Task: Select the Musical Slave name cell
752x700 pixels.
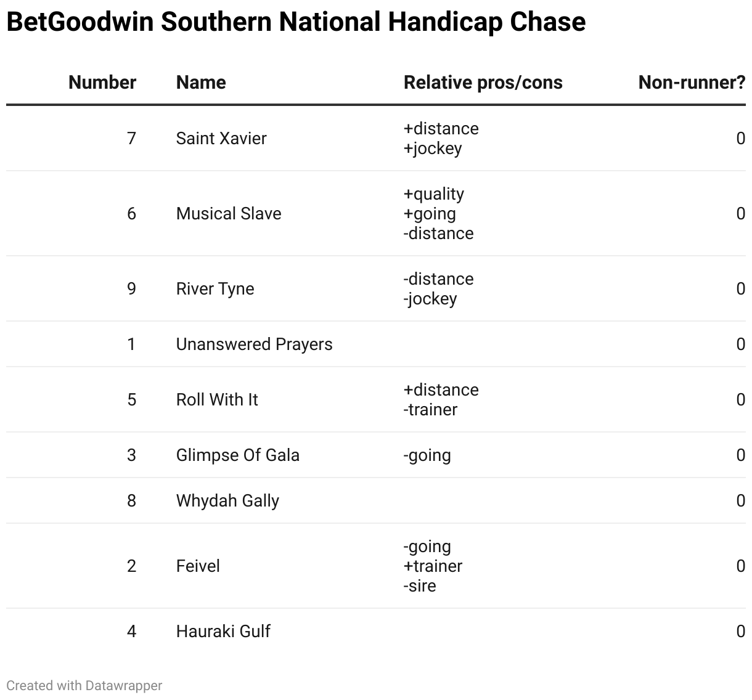Action: click(x=229, y=213)
